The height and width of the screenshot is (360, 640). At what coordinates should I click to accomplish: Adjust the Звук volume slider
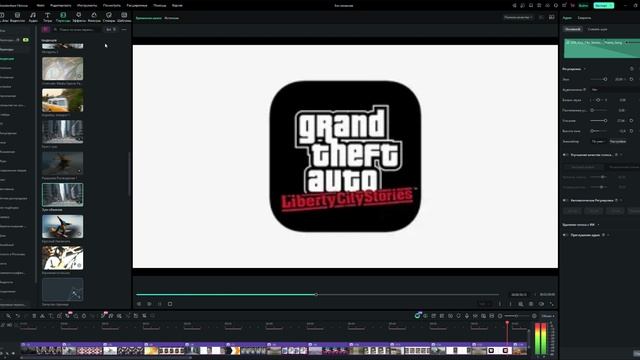(x=599, y=79)
